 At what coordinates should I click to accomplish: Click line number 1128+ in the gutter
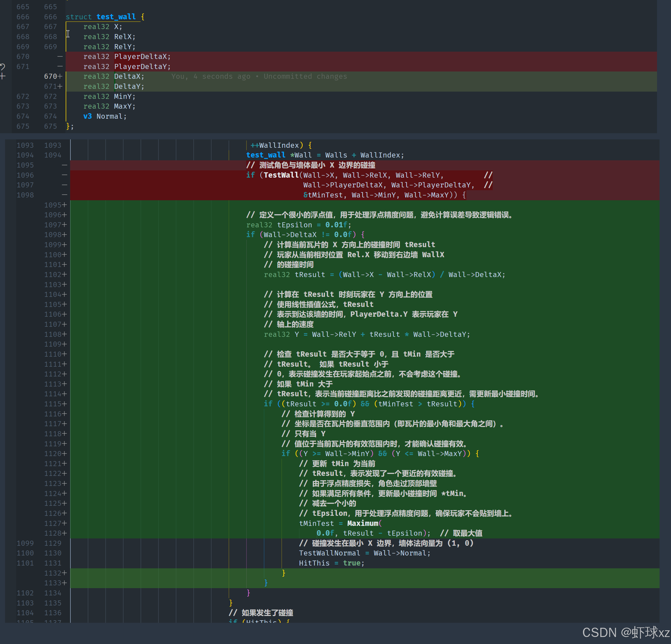tap(55, 533)
